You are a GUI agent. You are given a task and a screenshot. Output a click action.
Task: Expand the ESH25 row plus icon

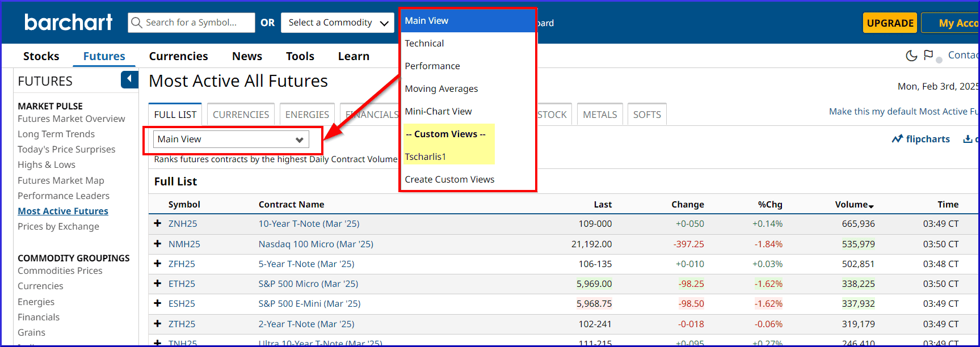coord(158,303)
